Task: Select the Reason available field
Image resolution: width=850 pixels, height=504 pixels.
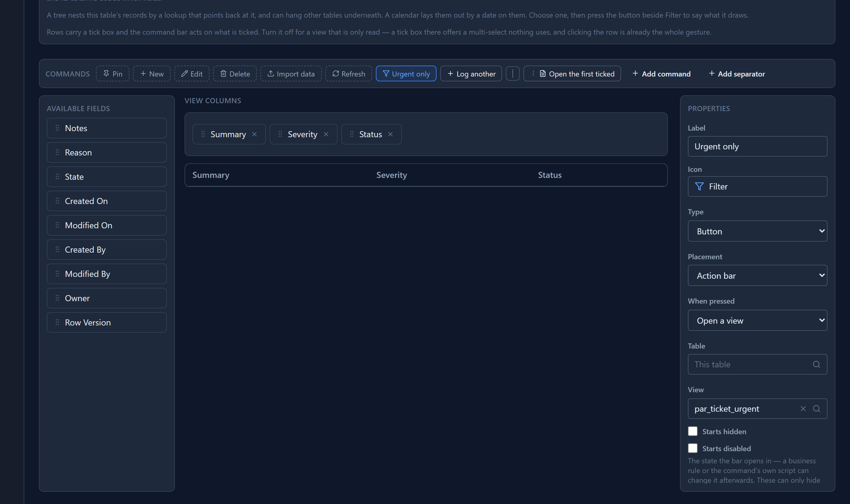Action: [x=107, y=152]
